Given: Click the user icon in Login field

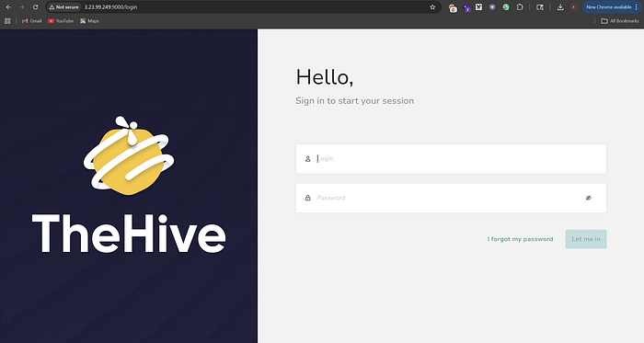Looking at the screenshot, I should [307, 159].
